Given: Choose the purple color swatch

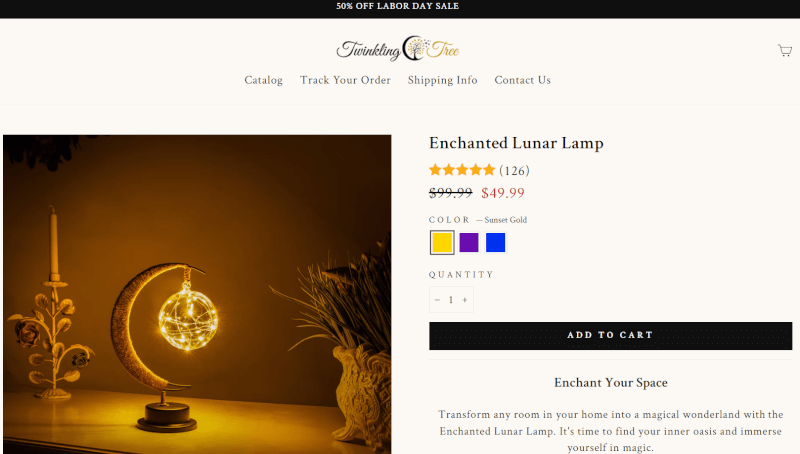Looking at the screenshot, I should 469,242.
